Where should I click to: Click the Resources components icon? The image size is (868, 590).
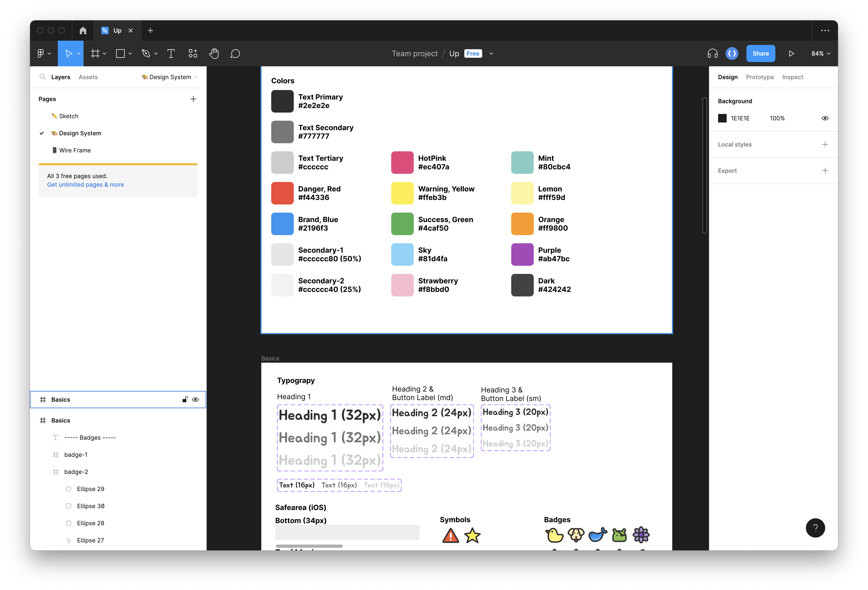coord(193,53)
